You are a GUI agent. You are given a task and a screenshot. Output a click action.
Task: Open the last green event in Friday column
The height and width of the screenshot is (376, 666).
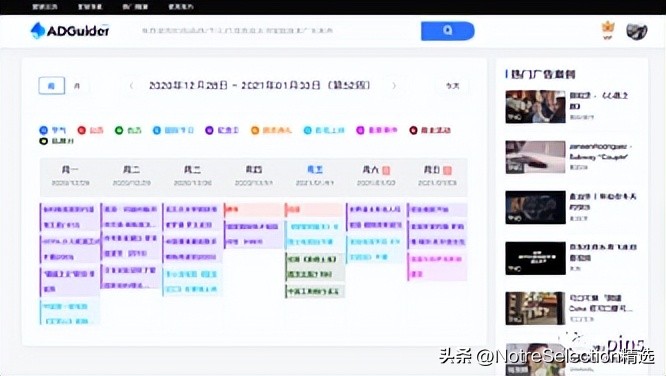315,291
